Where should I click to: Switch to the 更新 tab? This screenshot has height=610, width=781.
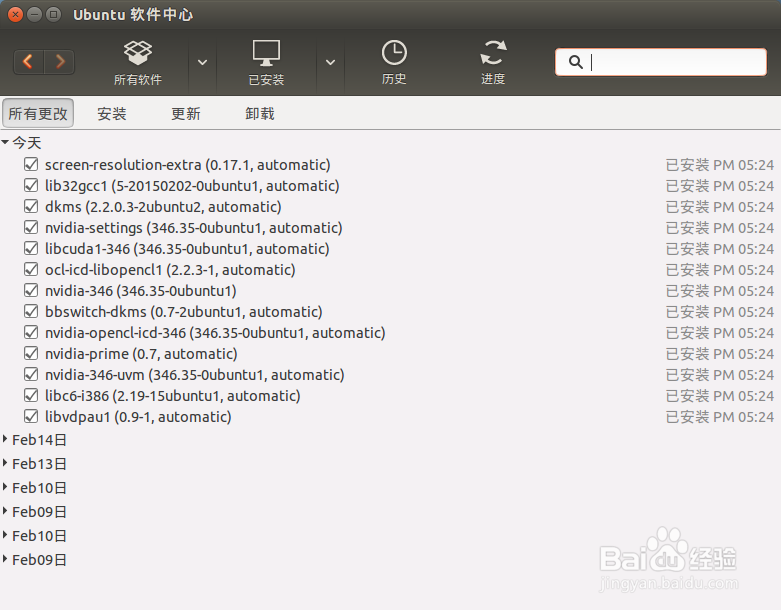[186, 114]
